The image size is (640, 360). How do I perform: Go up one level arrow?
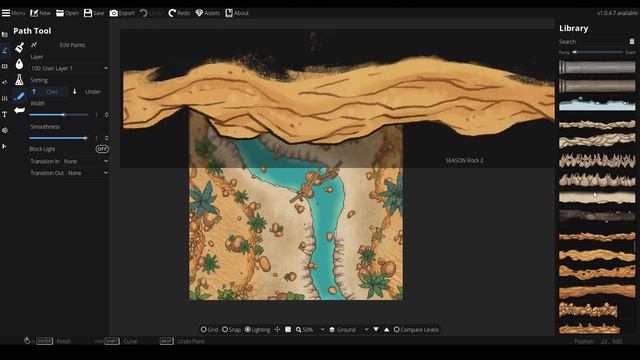(x=387, y=329)
